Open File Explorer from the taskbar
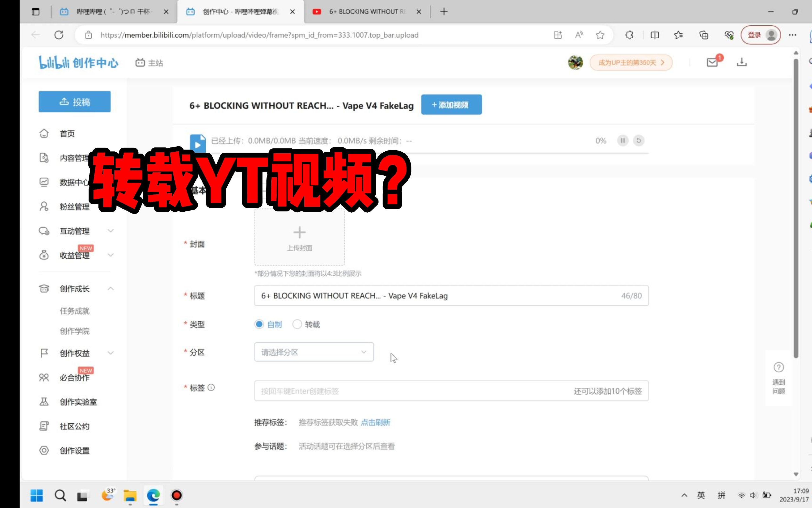Viewport: 812px width, 508px height. pyautogui.click(x=130, y=495)
